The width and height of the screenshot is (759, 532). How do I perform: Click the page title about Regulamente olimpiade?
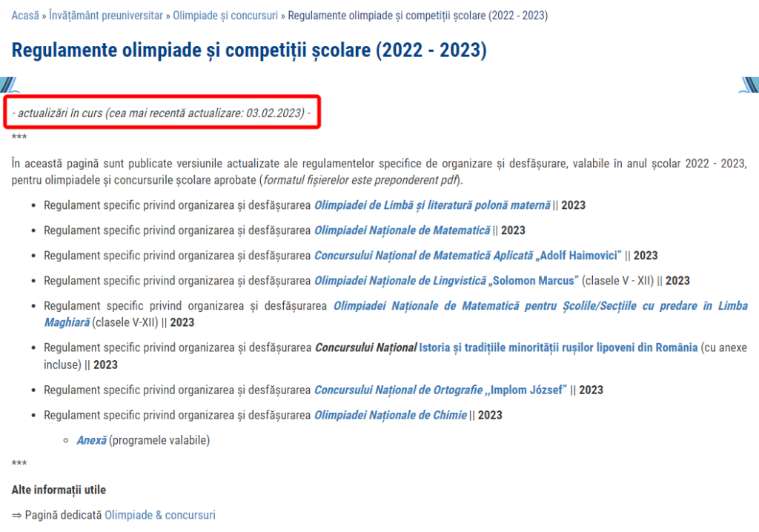click(249, 50)
